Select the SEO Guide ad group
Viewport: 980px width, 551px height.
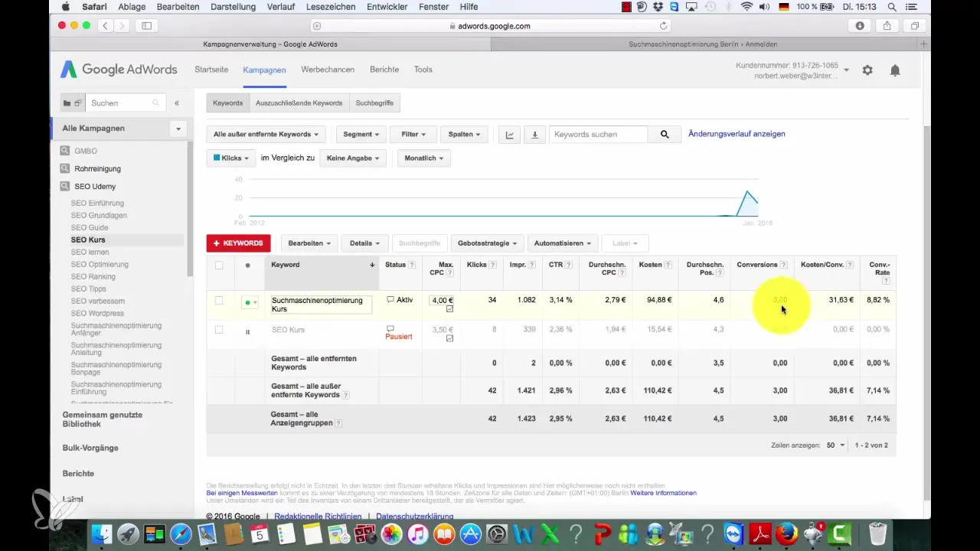[90, 227]
